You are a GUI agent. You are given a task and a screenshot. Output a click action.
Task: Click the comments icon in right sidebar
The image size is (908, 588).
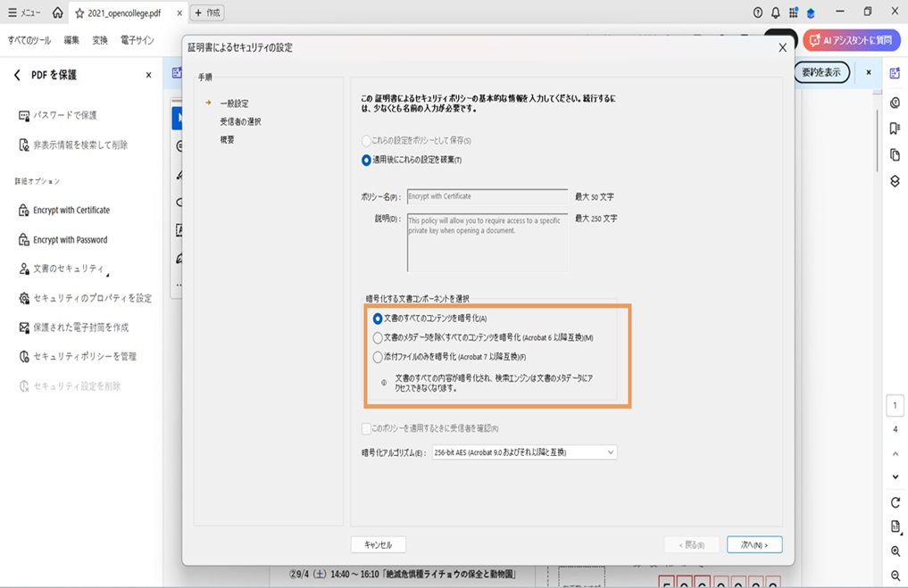coord(894,103)
